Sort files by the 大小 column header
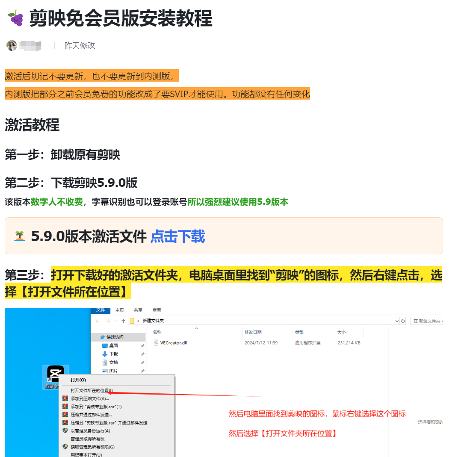 342,332
